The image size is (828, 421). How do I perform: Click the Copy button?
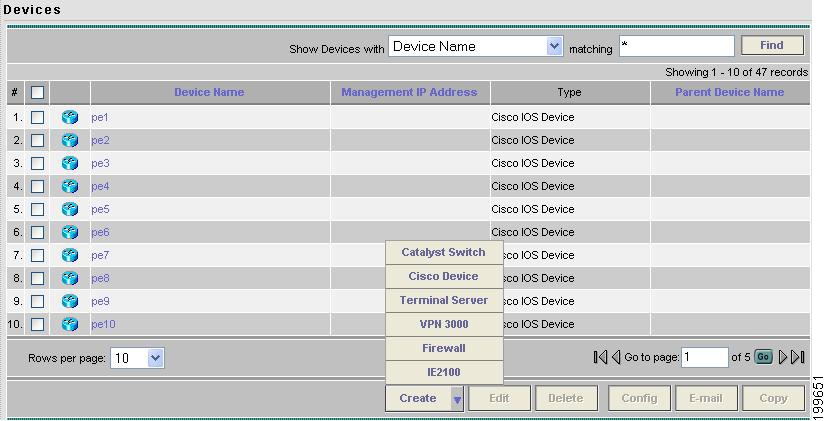773,398
